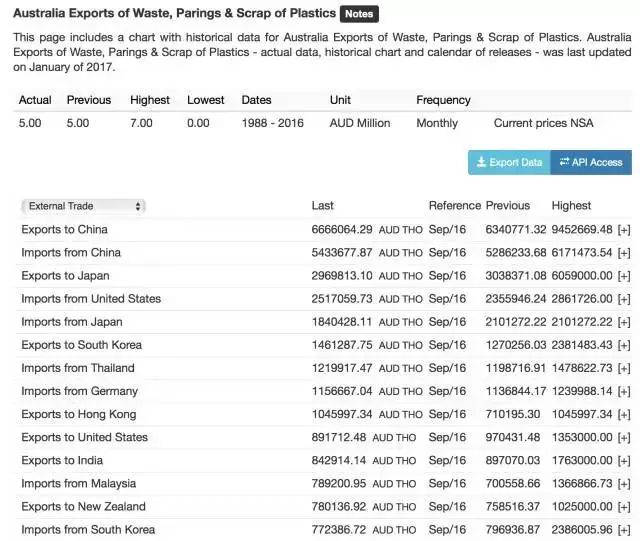Image resolution: width=640 pixels, height=541 pixels.
Task: Open the Exports to Hong Kong link
Action: (79, 414)
